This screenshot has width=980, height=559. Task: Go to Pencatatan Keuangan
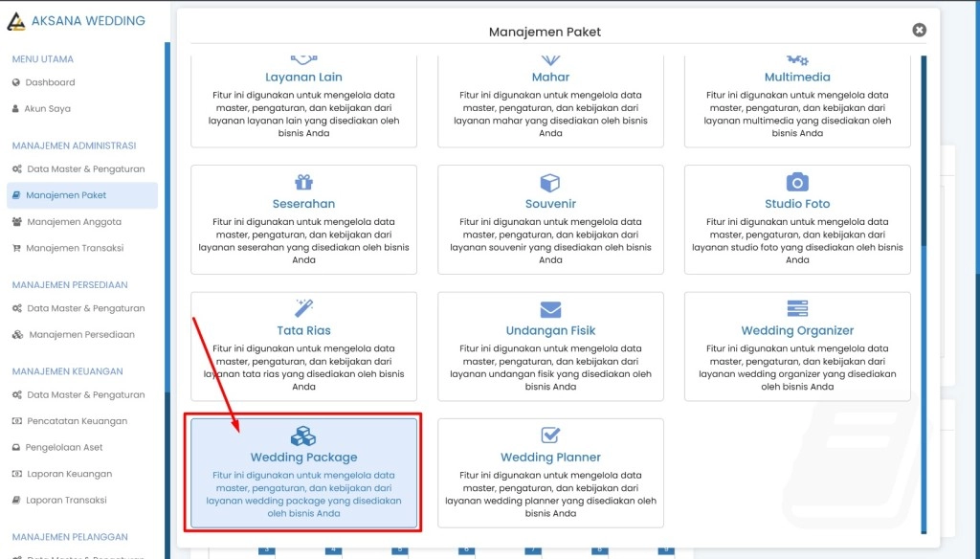click(77, 421)
